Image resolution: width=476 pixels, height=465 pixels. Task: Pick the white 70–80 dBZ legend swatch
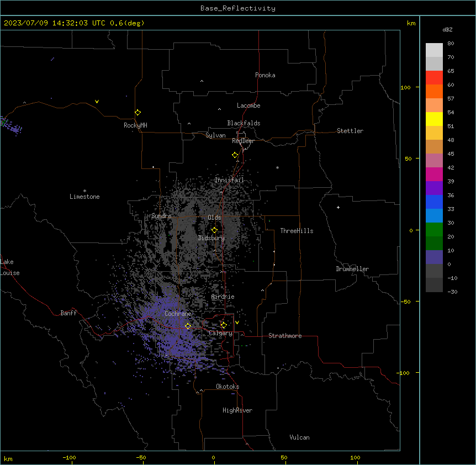(x=434, y=50)
